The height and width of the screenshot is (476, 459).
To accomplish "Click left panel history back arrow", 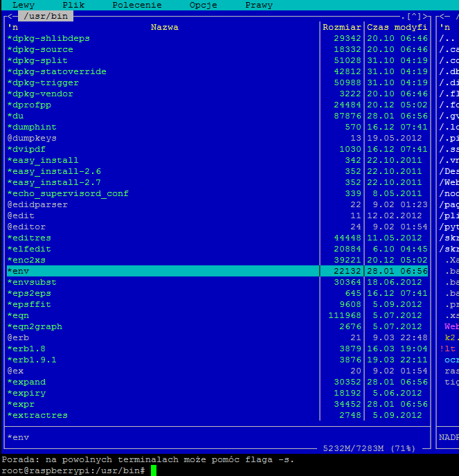I will click(x=10, y=16).
